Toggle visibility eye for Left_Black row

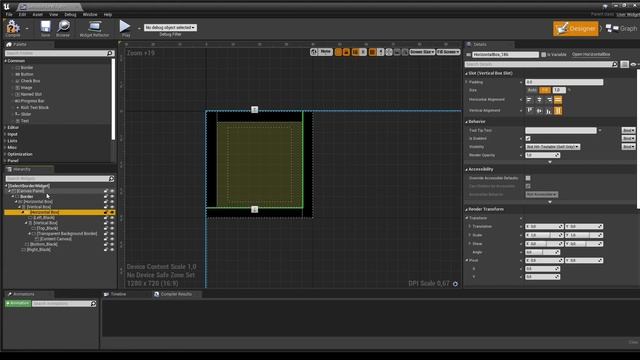[112, 218]
